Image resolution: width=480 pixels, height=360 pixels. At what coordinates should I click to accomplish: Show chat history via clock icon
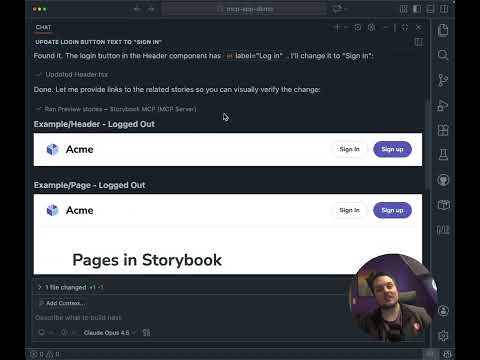coord(357,28)
